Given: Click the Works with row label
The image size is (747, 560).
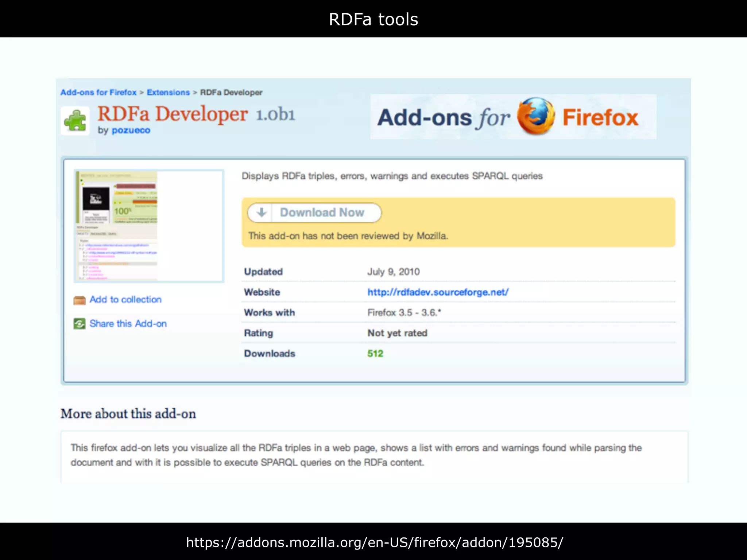Looking at the screenshot, I should pyautogui.click(x=269, y=312).
